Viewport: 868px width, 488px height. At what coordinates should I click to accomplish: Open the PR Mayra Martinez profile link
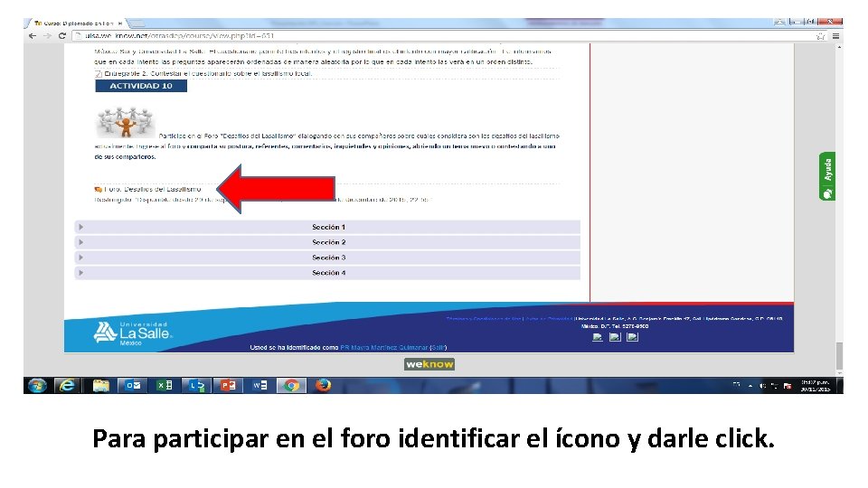point(383,347)
